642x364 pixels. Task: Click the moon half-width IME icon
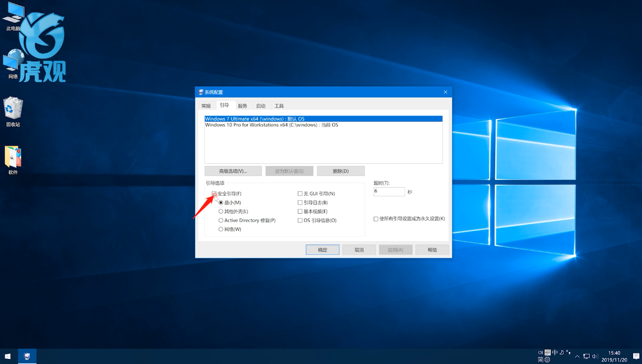[562, 352]
